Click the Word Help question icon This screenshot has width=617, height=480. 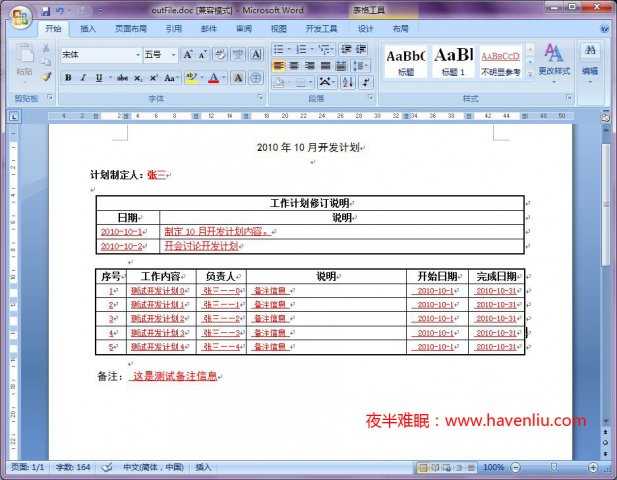coord(605,29)
